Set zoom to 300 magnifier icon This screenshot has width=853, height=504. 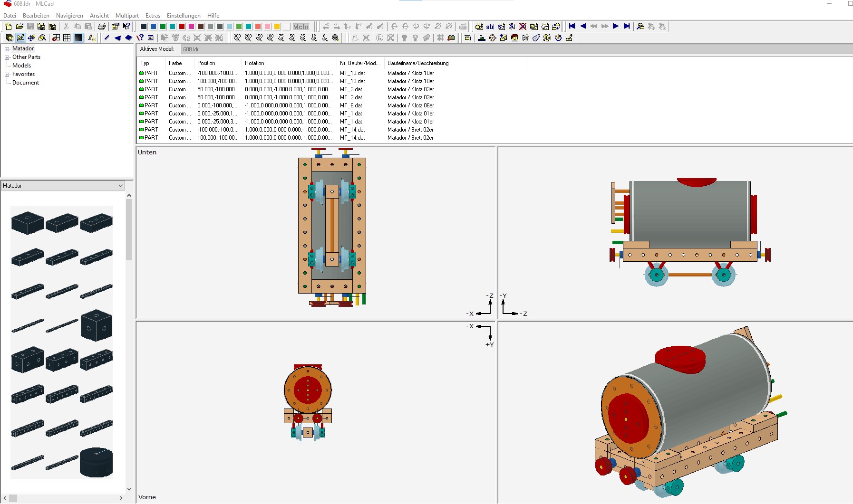click(x=237, y=38)
